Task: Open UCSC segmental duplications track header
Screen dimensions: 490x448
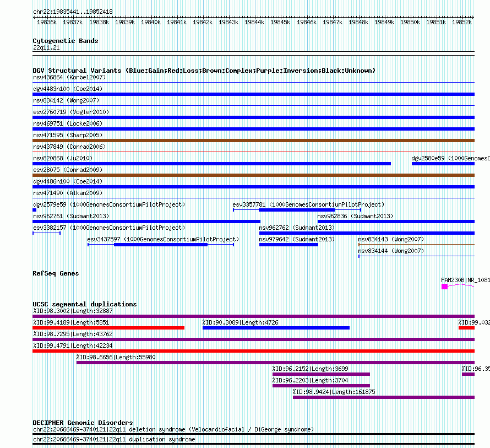Action: pyautogui.click(x=85, y=304)
